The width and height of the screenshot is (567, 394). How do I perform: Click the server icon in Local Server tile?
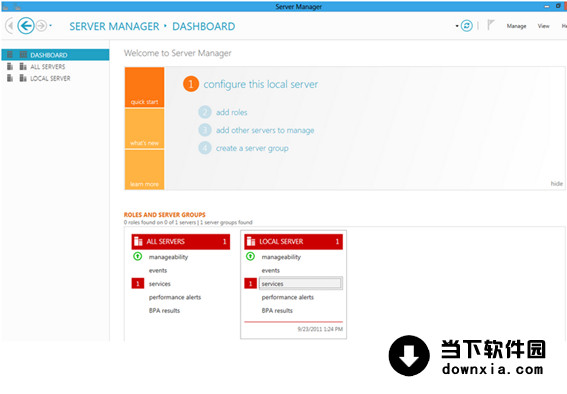click(251, 241)
